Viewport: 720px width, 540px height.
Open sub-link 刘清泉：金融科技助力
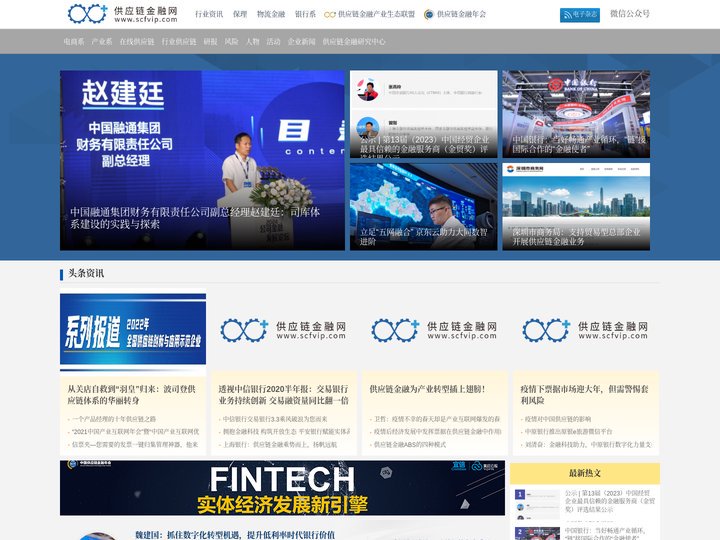[x=588, y=444]
